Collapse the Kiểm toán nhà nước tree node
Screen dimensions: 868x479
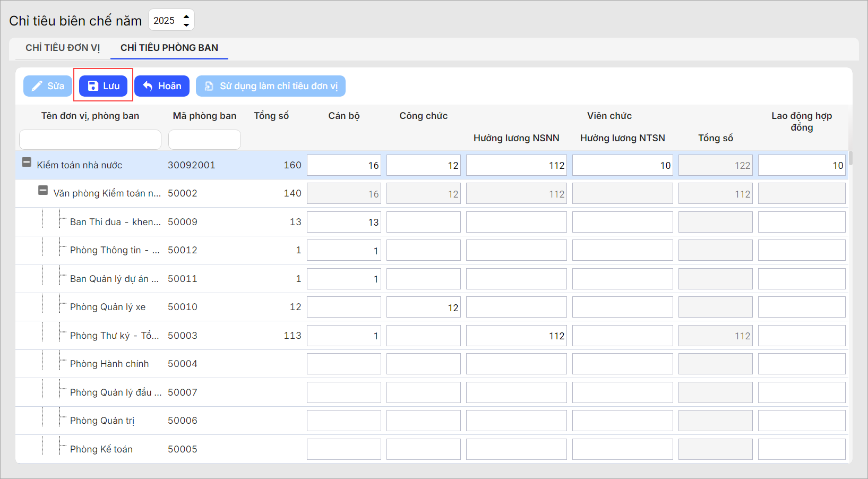27,162
